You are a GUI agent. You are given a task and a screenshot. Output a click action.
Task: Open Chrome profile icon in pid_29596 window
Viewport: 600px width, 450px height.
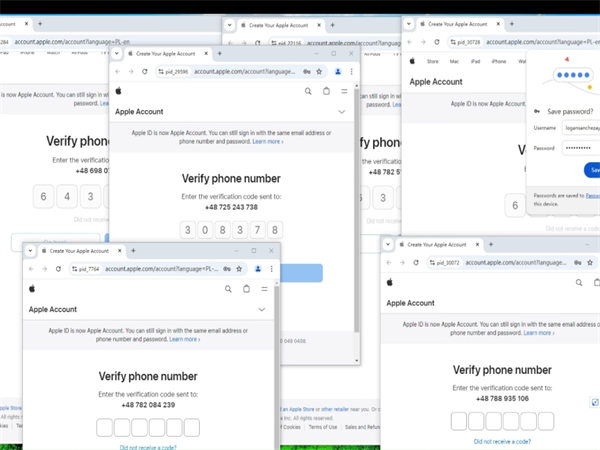pos(338,72)
